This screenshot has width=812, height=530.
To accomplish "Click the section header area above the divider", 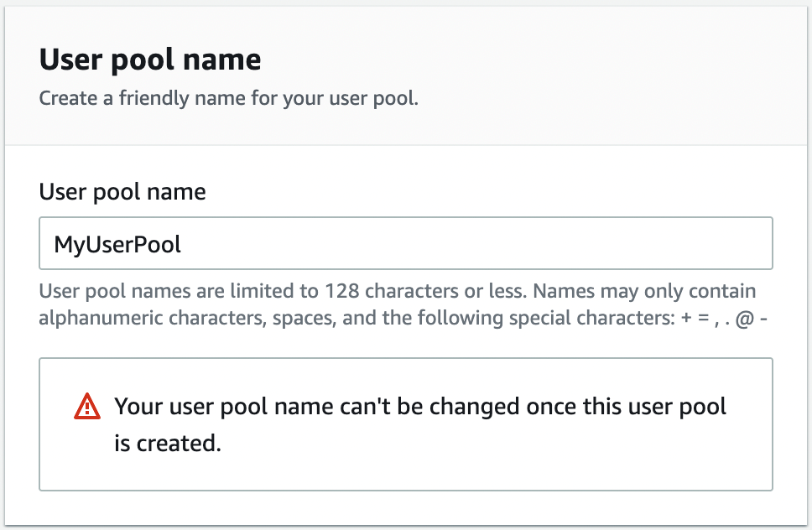I will point(406,75).
